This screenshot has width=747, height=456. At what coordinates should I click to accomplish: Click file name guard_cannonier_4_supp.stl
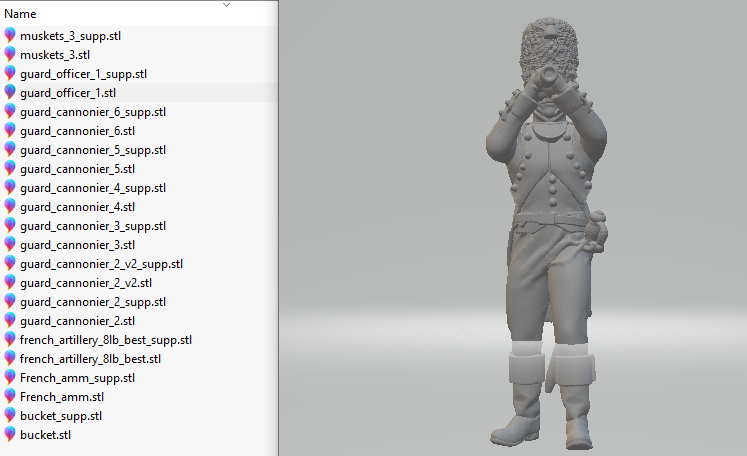coord(93,189)
